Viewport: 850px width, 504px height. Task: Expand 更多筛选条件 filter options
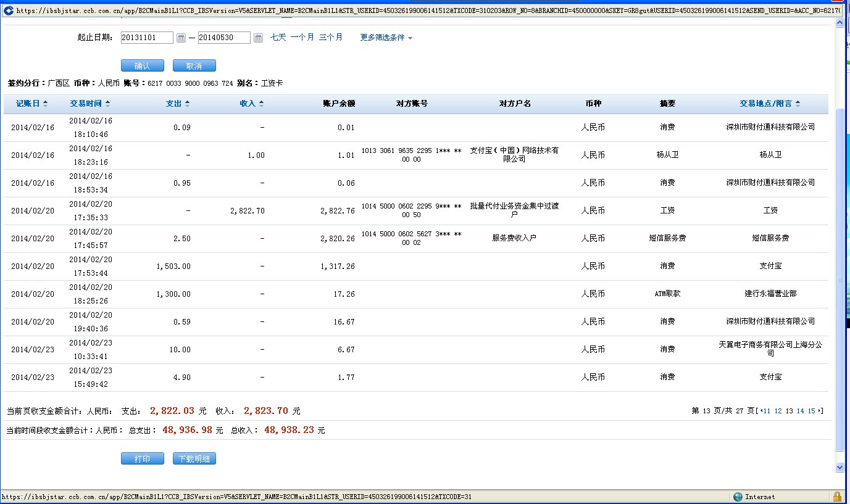tap(386, 38)
